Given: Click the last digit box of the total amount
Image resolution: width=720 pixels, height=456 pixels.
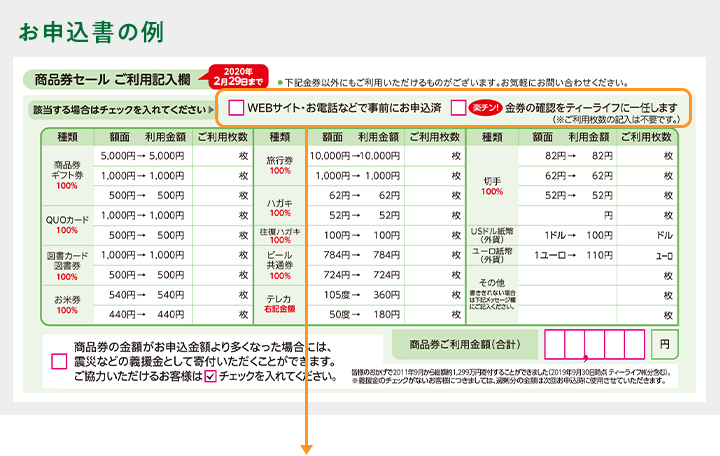Looking at the screenshot, I should (635, 344).
